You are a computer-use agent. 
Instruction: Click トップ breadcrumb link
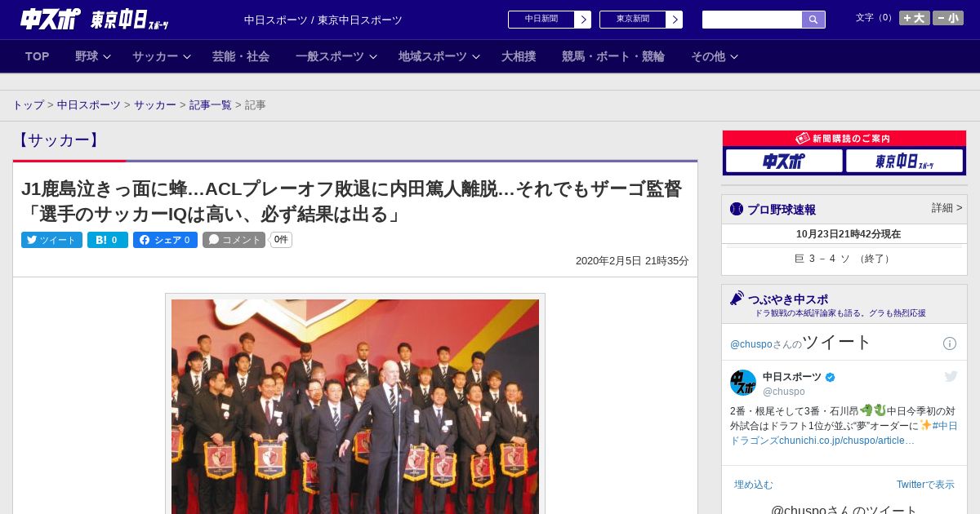point(29,105)
